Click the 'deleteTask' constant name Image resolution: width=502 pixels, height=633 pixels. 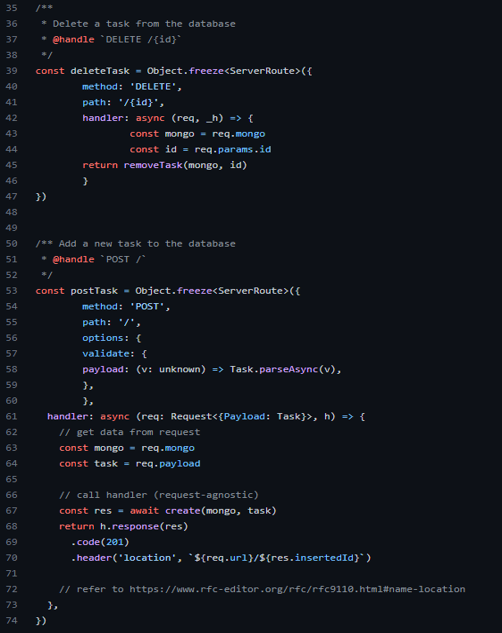[x=100, y=71]
